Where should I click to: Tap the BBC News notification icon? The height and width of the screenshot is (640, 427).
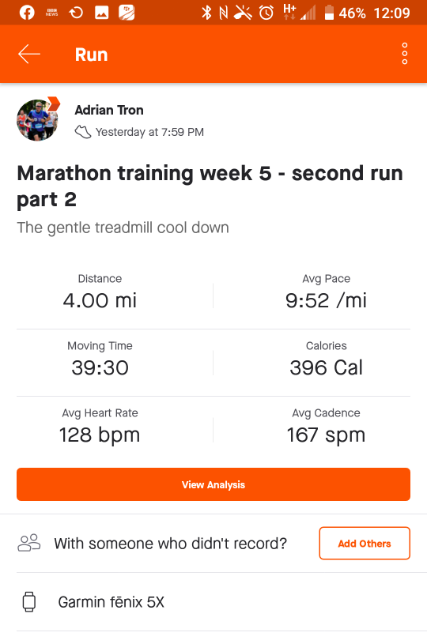pyautogui.click(x=52, y=13)
